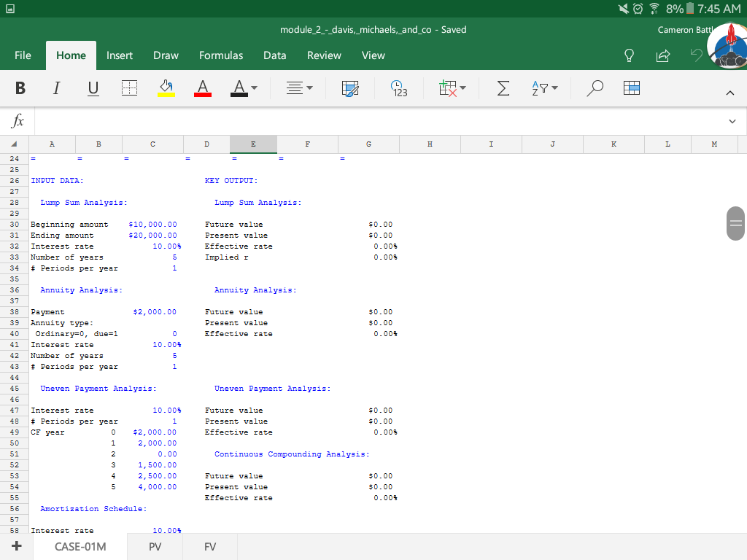Open the File menu
Viewport: 747px width, 560px height.
tap(23, 55)
